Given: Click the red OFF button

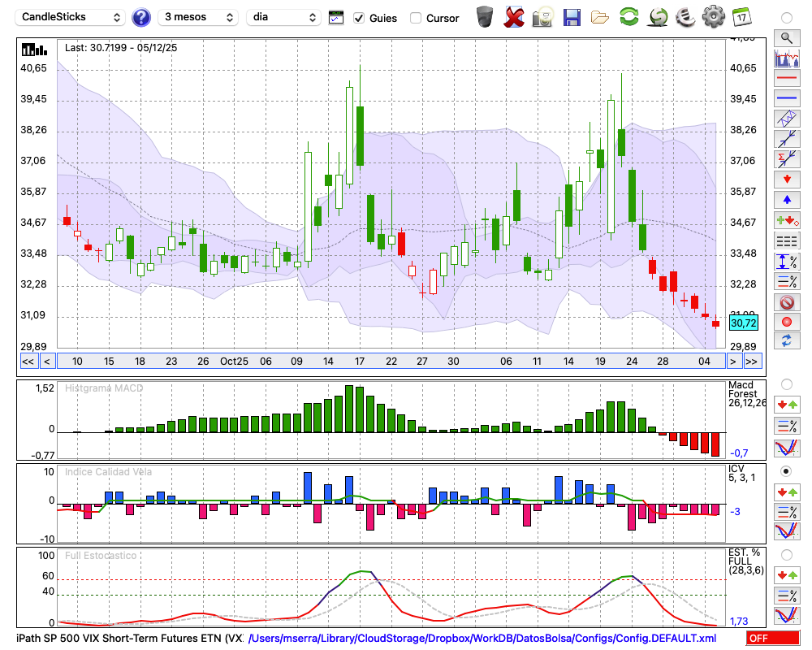Looking at the screenshot, I should 772,639.
